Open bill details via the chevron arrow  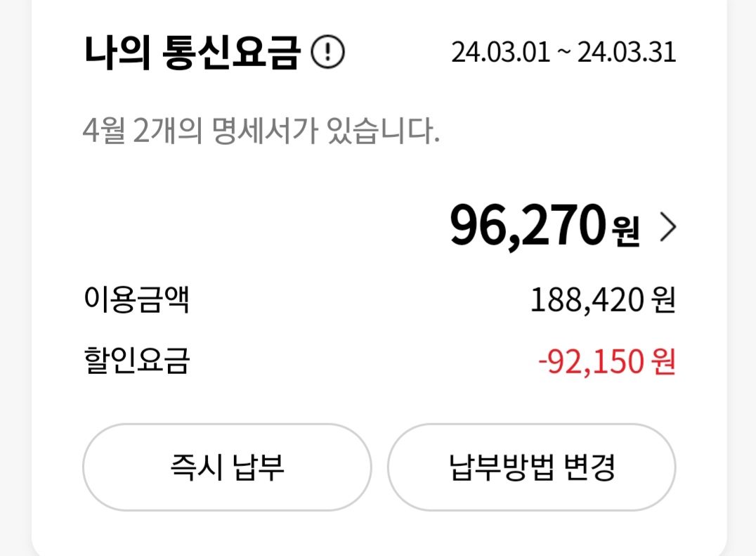click(x=667, y=228)
